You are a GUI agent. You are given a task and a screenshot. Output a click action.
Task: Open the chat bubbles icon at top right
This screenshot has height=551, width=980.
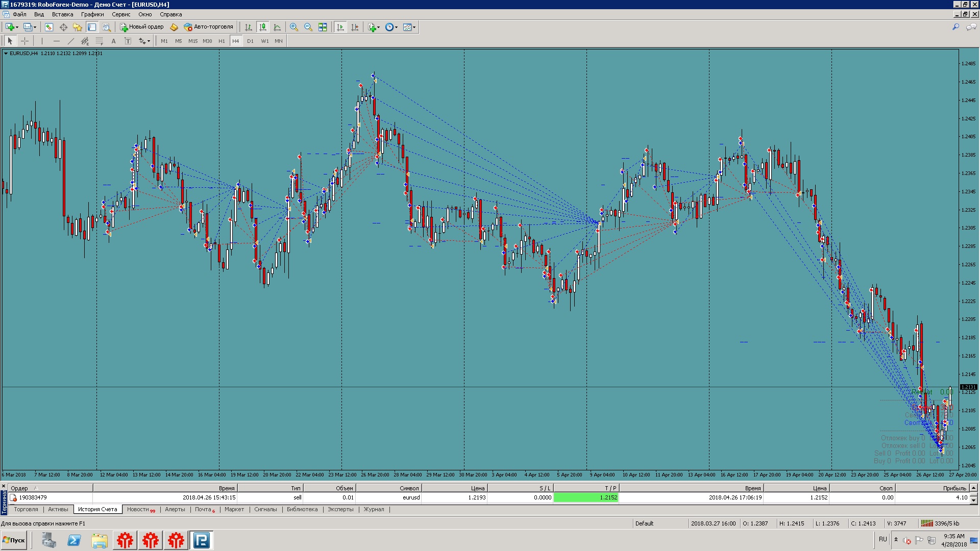pyautogui.click(x=971, y=27)
